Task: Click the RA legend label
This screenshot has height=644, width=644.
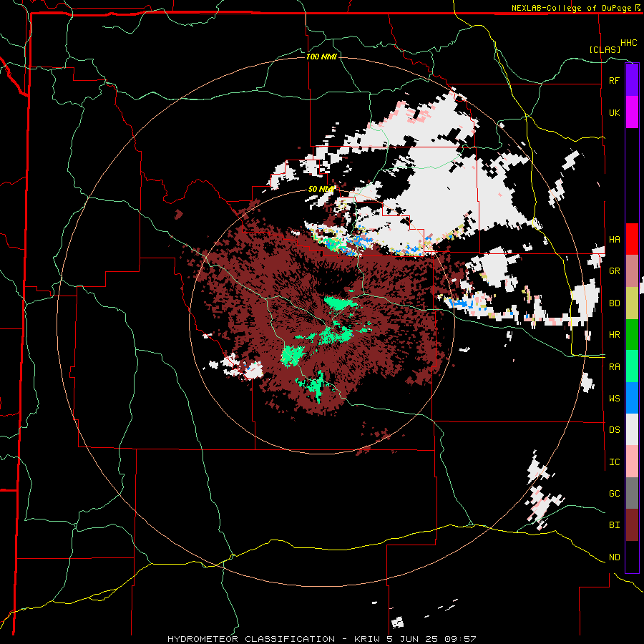Action: tap(614, 367)
